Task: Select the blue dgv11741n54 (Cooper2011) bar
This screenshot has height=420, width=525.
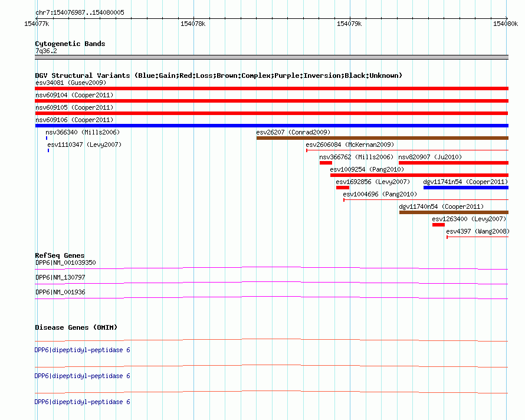Action: (466, 188)
